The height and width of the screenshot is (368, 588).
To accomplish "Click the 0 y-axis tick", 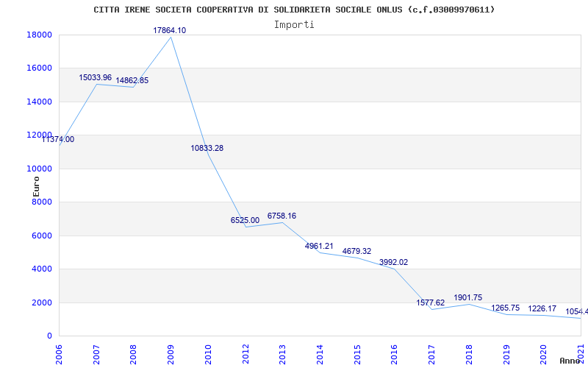I will click(49, 336).
